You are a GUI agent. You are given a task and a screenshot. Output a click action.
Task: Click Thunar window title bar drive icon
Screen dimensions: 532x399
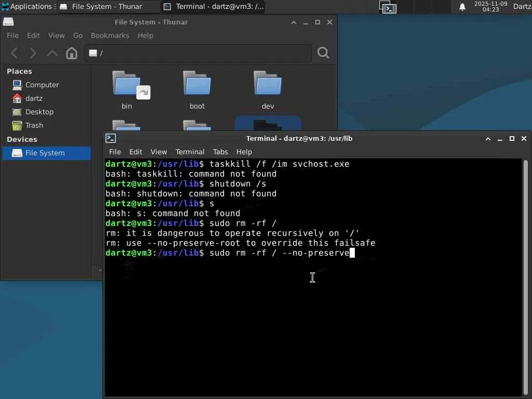click(x=8, y=22)
